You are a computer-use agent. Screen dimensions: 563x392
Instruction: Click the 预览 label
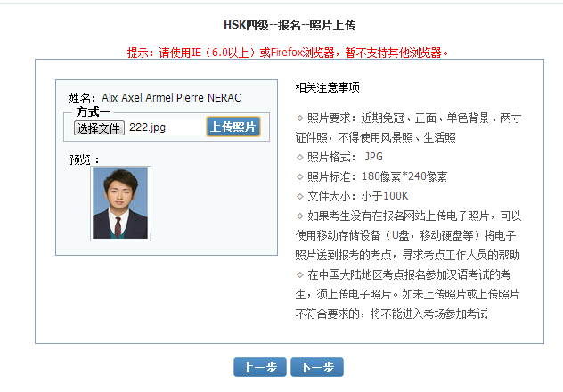pos(84,159)
